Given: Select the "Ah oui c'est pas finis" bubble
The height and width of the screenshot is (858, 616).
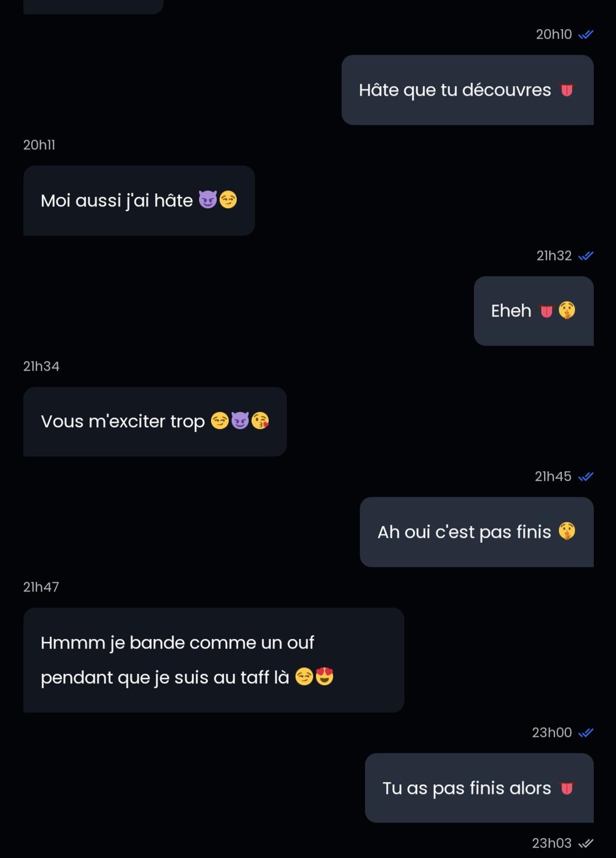Looking at the screenshot, I should [476, 532].
